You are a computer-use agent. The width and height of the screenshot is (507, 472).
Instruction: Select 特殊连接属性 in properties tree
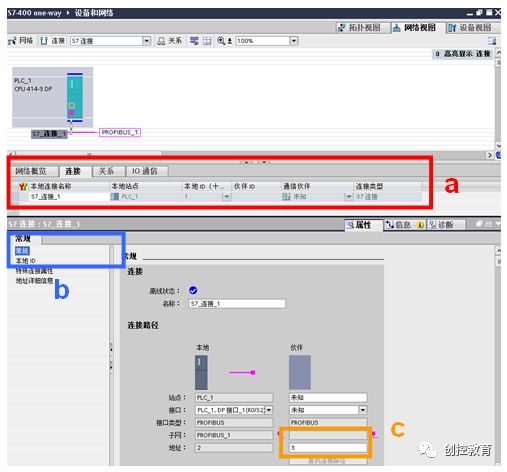(x=34, y=271)
